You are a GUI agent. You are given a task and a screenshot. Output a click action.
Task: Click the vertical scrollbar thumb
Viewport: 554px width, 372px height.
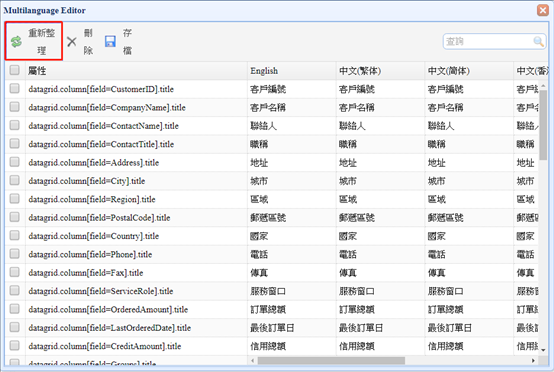coord(543,124)
